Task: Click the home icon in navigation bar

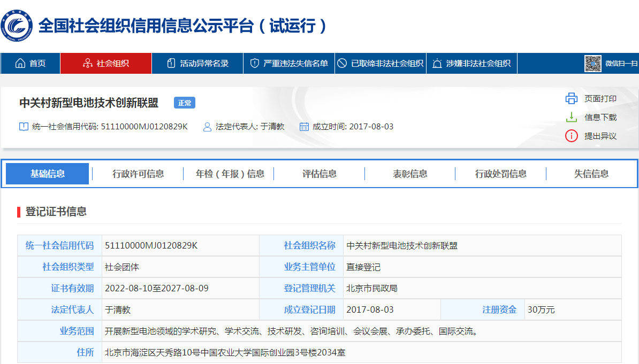Action: click(20, 64)
